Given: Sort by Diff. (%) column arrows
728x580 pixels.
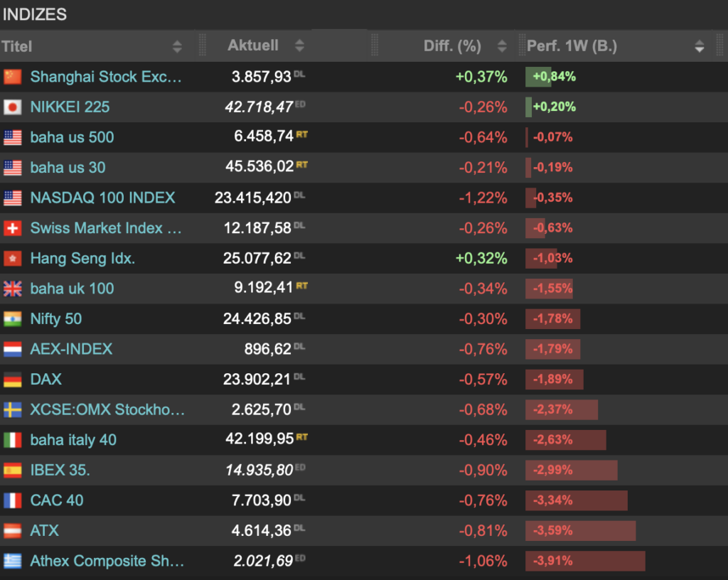Looking at the screenshot, I should pos(502,46).
